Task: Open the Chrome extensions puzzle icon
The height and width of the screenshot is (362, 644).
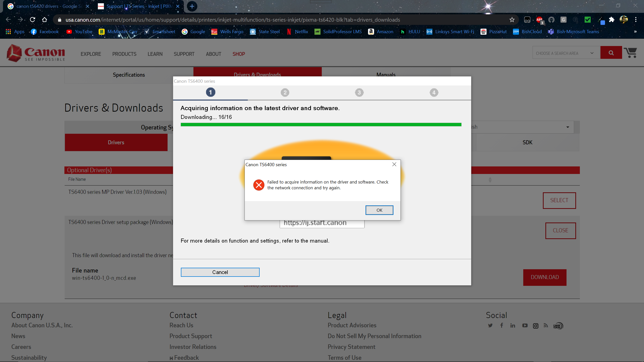Action: click(x=612, y=20)
